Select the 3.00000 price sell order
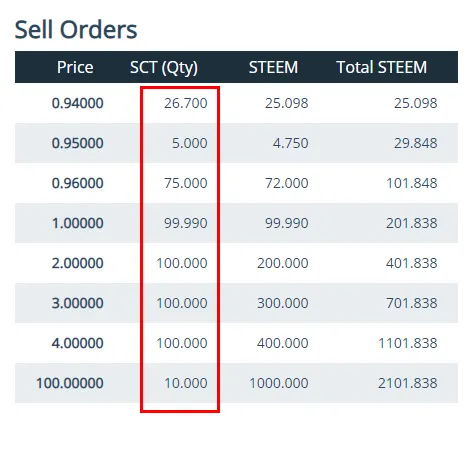Screen dimensions: 471x453 click(236, 303)
